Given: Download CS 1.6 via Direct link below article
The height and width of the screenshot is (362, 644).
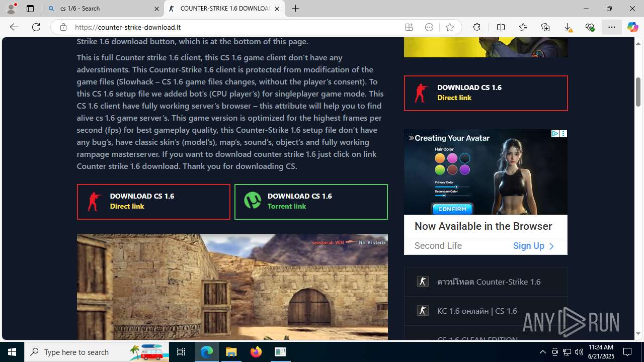Looking at the screenshot, I should click(153, 202).
